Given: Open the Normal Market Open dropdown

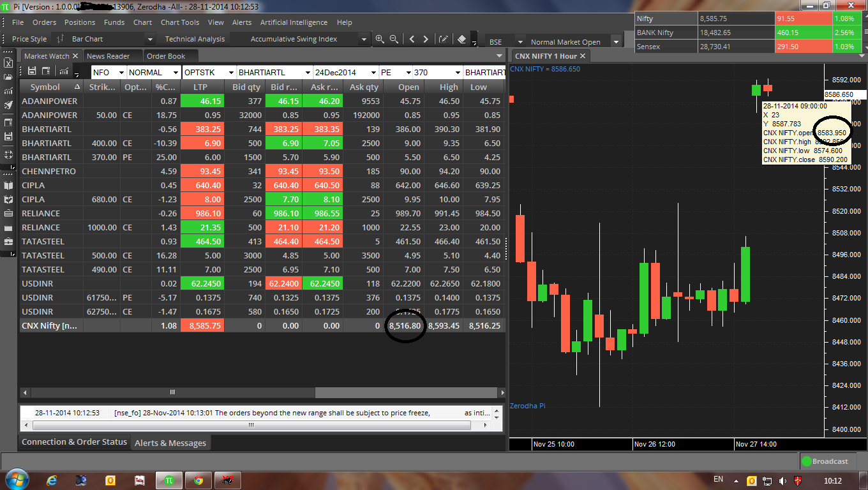Looking at the screenshot, I should 616,42.
